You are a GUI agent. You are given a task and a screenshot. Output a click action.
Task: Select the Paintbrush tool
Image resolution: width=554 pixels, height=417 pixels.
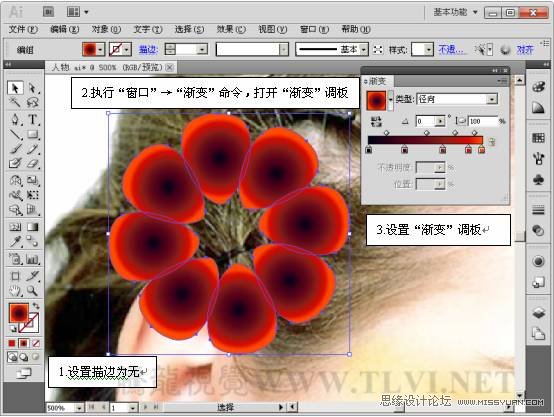pos(15,149)
